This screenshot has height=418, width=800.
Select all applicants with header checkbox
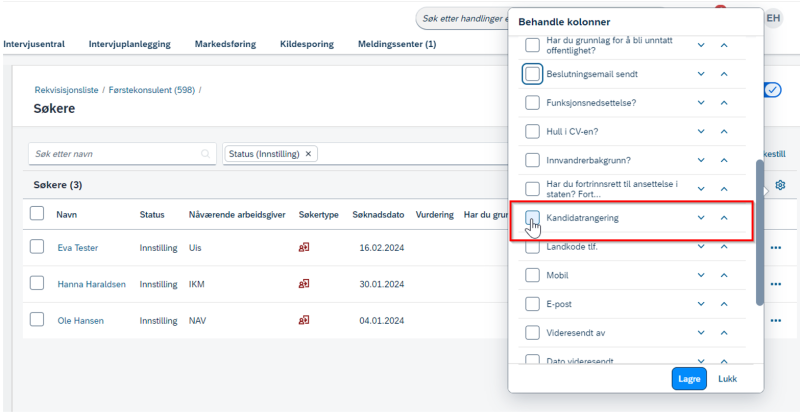(37, 213)
